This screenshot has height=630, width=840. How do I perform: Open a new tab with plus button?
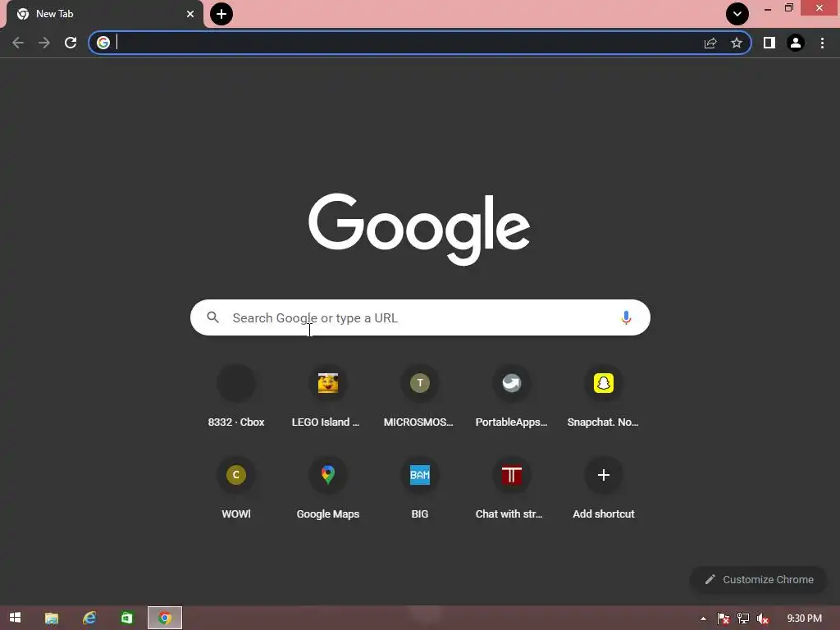tap(221, 14)
